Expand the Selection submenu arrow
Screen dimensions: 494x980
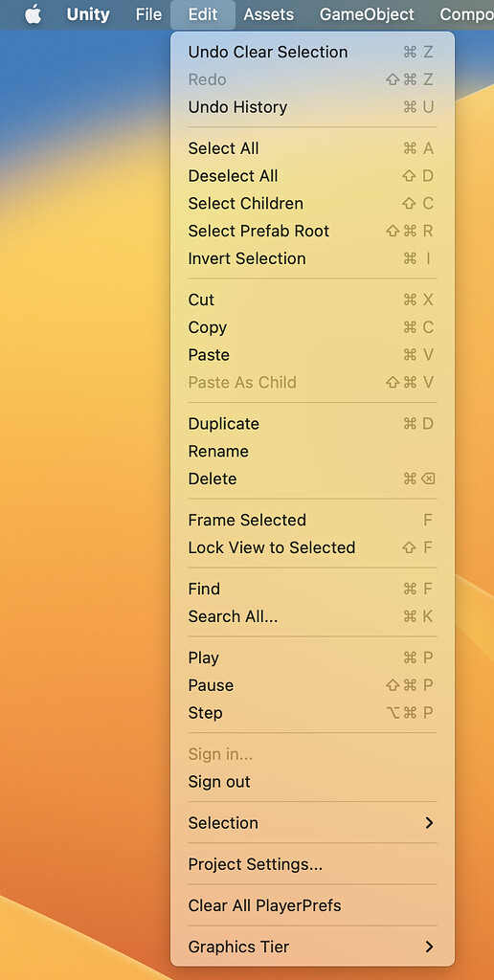tap(429, 823)
